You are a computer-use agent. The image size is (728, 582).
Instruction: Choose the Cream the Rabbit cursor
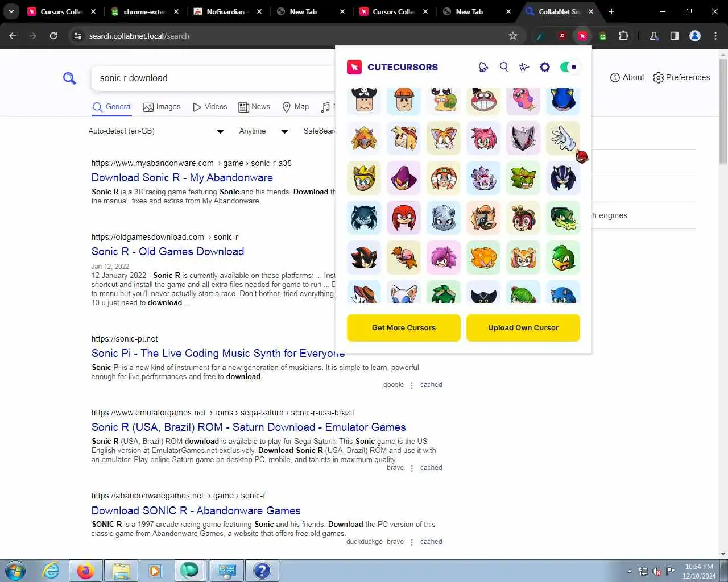tap(523, 257)
